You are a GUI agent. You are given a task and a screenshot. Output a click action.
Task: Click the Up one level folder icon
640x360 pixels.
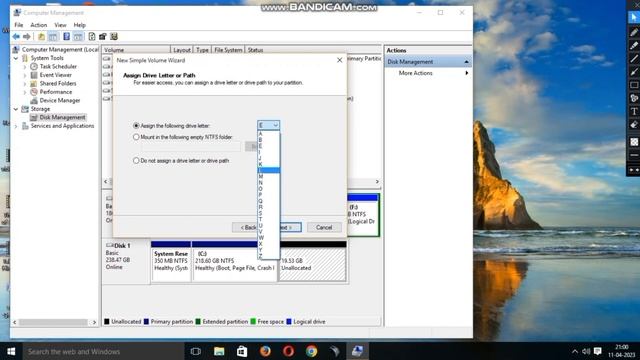pyautogui.click(x=41, y=37)
